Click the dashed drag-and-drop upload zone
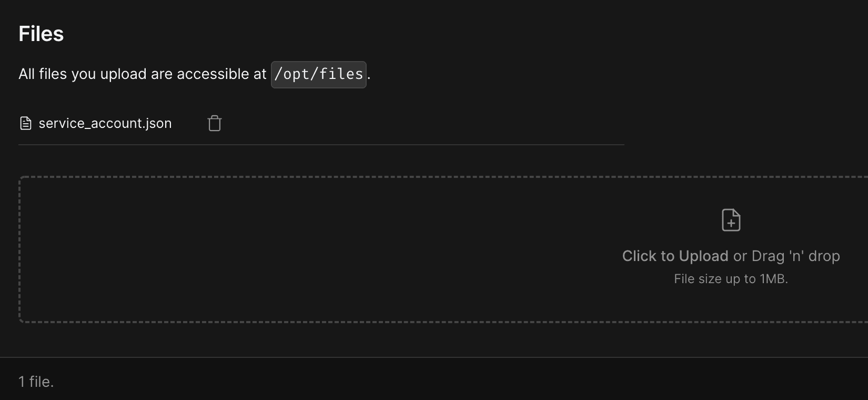The height and width of the screenshot is (400, 868). click(x=443, y=249)
